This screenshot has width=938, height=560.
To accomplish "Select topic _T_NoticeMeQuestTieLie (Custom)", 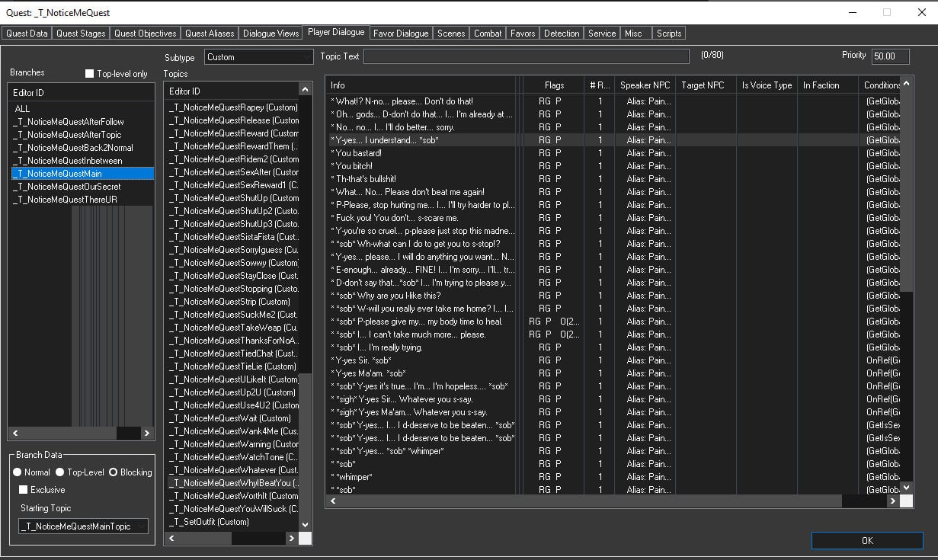I will coord(233,366).
